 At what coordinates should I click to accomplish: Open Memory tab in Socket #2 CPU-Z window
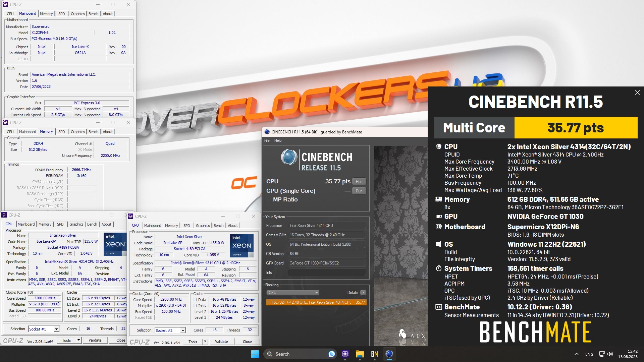click(171, 226)
